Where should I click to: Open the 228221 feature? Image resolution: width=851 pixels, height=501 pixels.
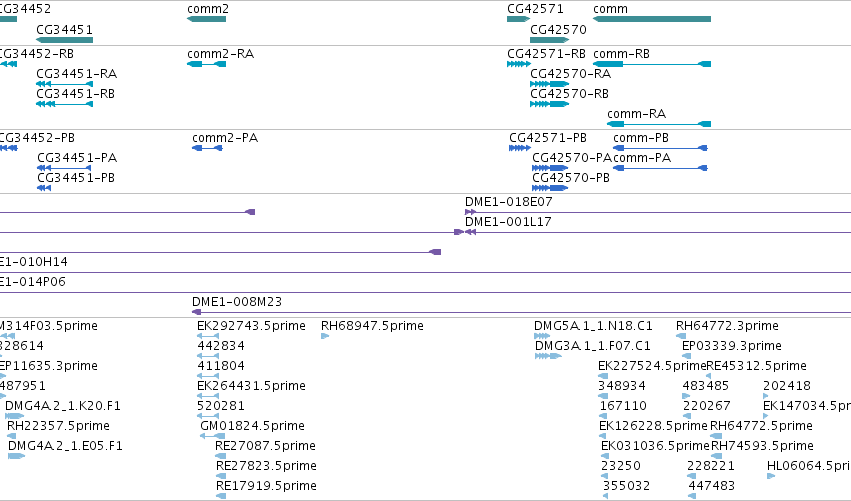pos(691,477)
